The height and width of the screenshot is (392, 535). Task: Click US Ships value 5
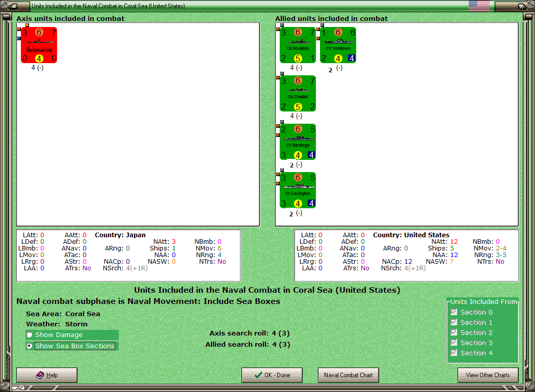click(452, 248)
